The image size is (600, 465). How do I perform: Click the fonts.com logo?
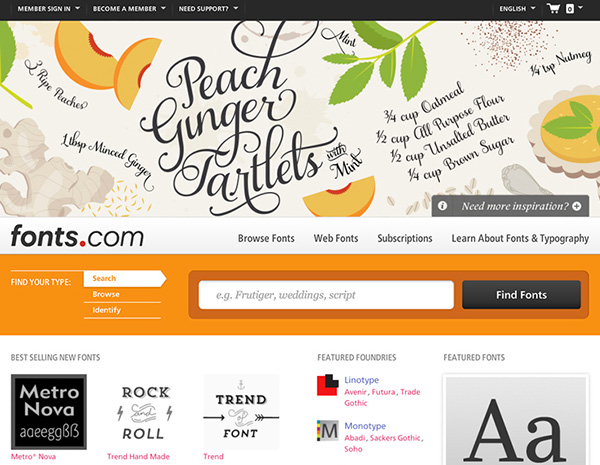click(x=77, y=236)
